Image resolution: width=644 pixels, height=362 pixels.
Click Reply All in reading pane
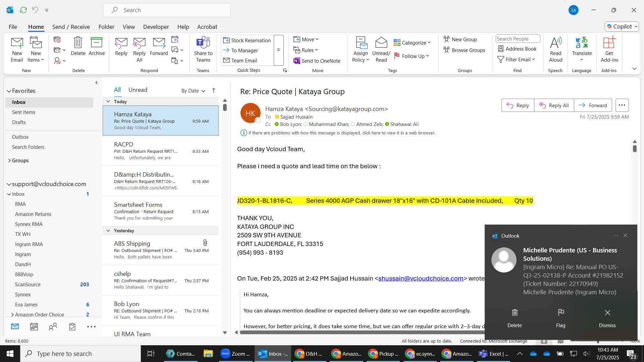[x=554, y=105]
